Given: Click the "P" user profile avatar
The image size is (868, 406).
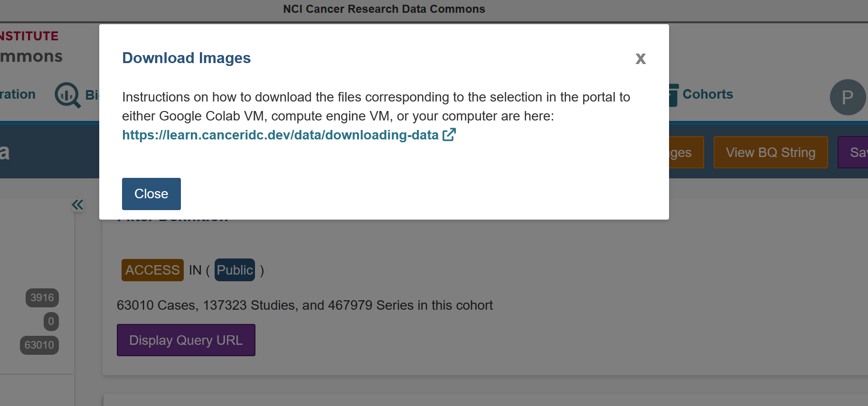Looking at the screenshot, I should (x=847, y=97).
